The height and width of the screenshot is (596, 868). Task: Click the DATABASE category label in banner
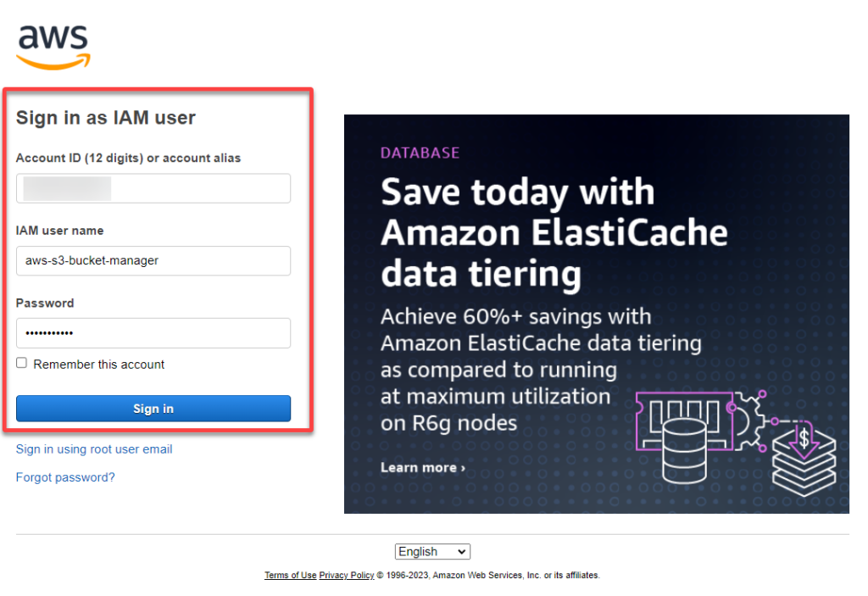point(420,153)
